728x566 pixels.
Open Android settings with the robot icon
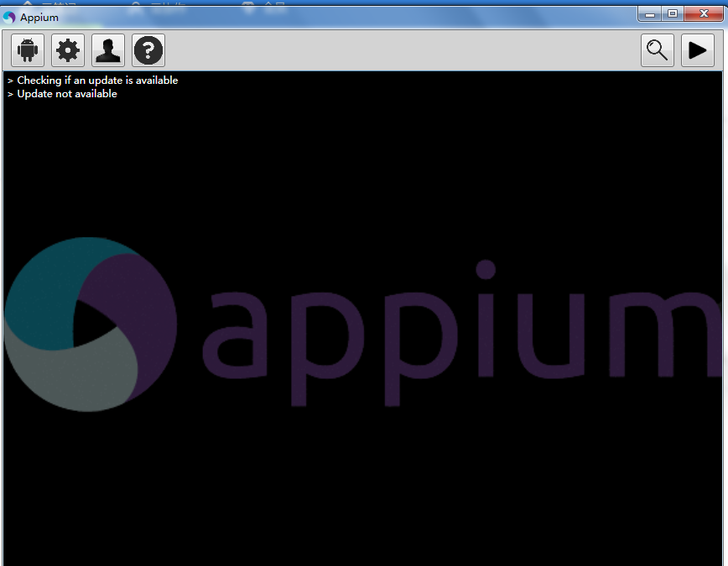28,50
